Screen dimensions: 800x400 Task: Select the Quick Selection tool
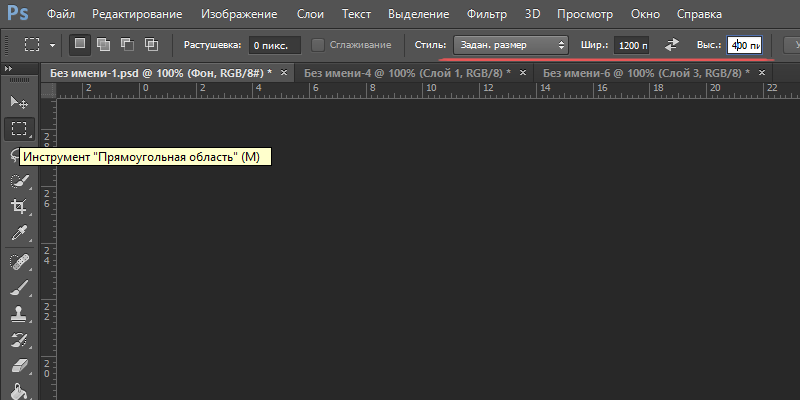[19, 181]
